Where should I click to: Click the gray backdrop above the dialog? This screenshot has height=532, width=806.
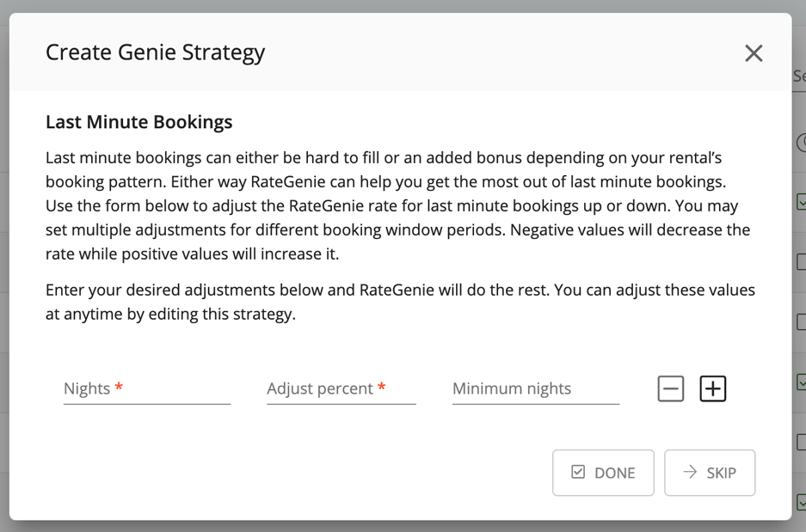pos(403,6)
